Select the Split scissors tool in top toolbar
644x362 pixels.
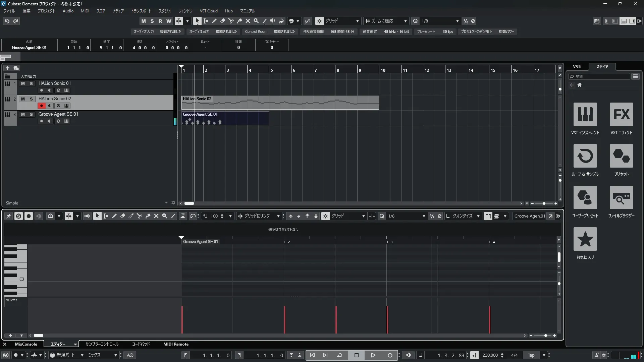231,21
